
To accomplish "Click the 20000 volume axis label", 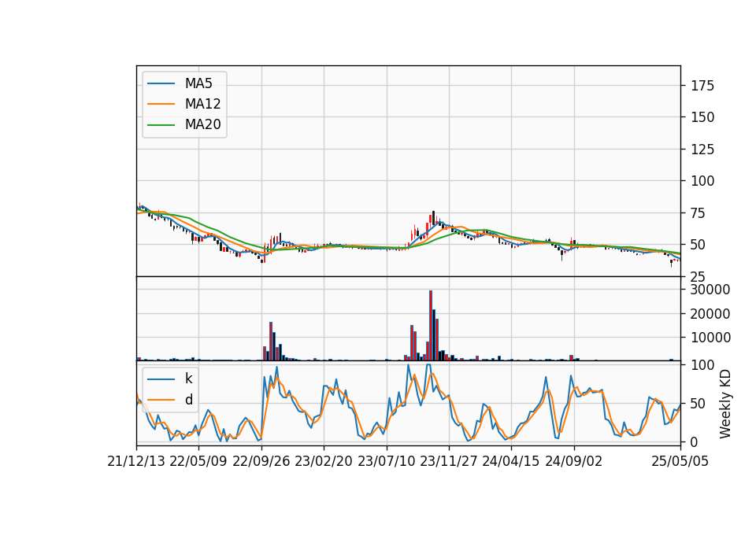I will pyautogui.click(x=710, y=314).
